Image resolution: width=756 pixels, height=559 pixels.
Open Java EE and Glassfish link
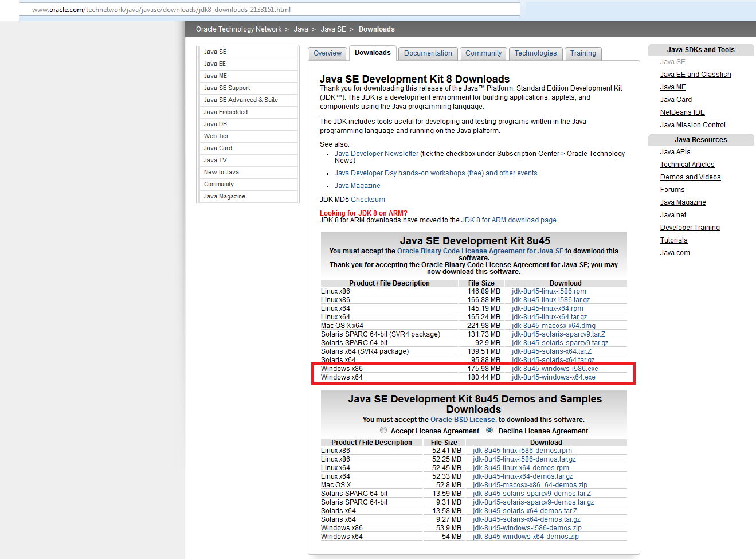[695, 75]
